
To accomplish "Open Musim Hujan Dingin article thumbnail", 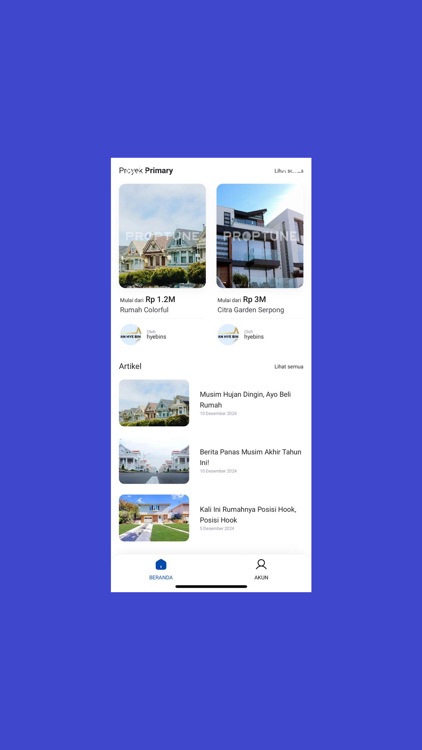I will point(154,403).
